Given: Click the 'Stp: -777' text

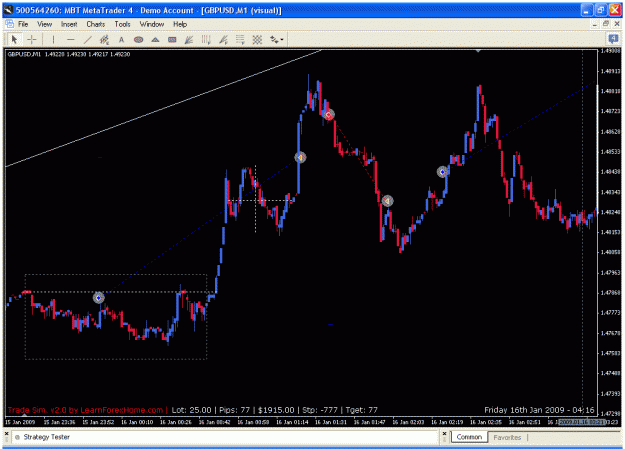Looking at the screenshot, I should click(x=320, y=410).
